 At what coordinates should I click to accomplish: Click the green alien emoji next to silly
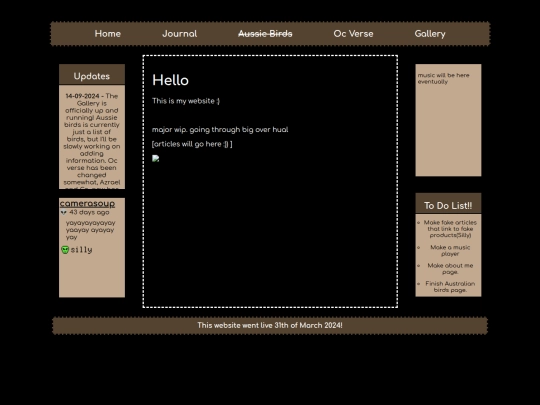pyautogui.click(x=65, y=250)
